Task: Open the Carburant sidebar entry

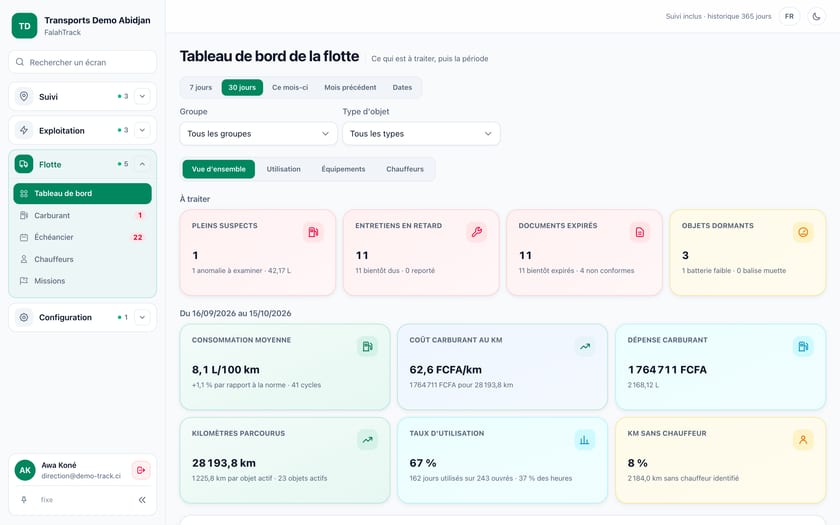Action: pos(82,215)
